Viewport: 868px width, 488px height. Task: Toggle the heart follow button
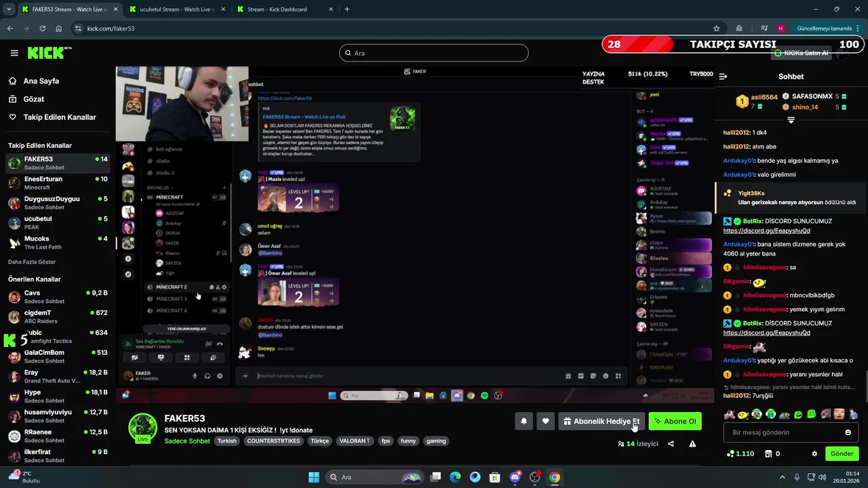tap(545, 422)
